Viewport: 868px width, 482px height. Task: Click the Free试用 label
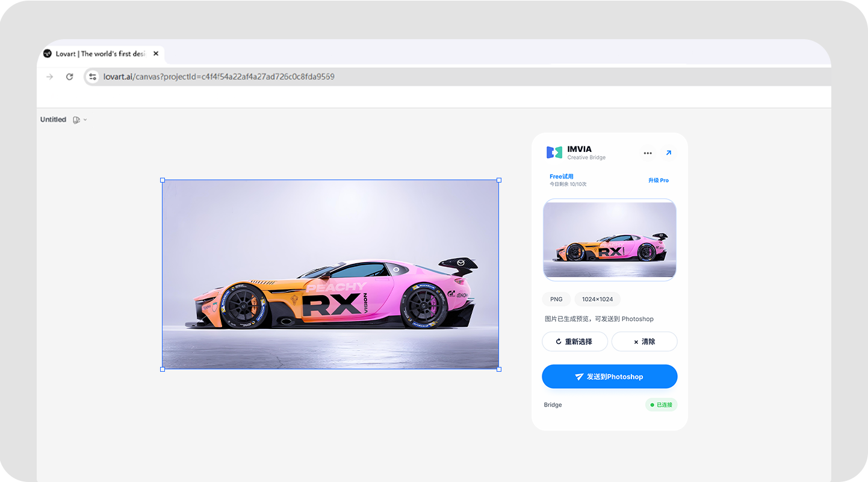(562, 177)
